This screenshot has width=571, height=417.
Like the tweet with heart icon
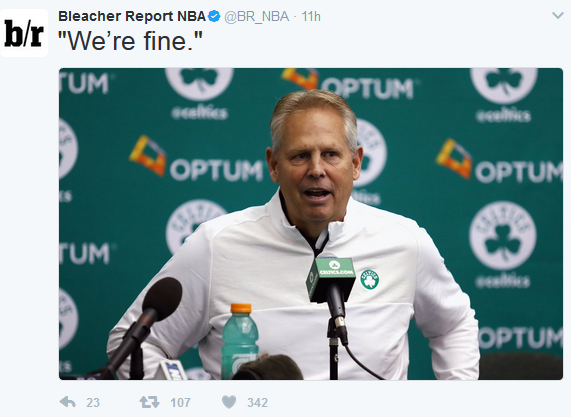(229, 402)
